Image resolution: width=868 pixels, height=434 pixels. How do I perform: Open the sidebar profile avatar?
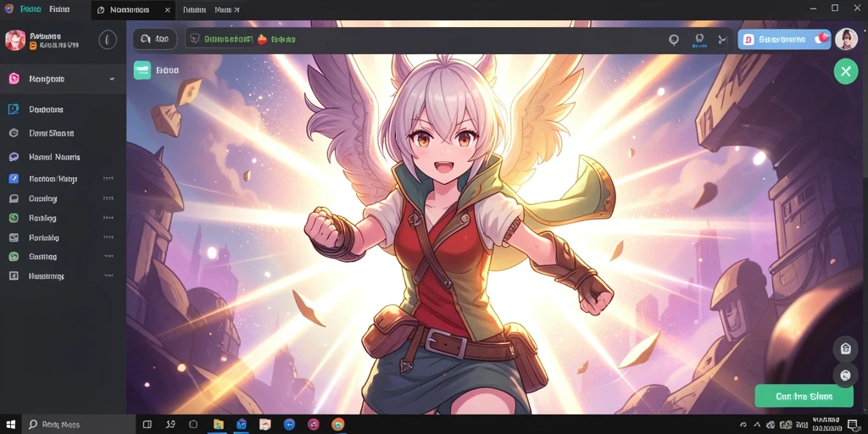coord(15,40)
